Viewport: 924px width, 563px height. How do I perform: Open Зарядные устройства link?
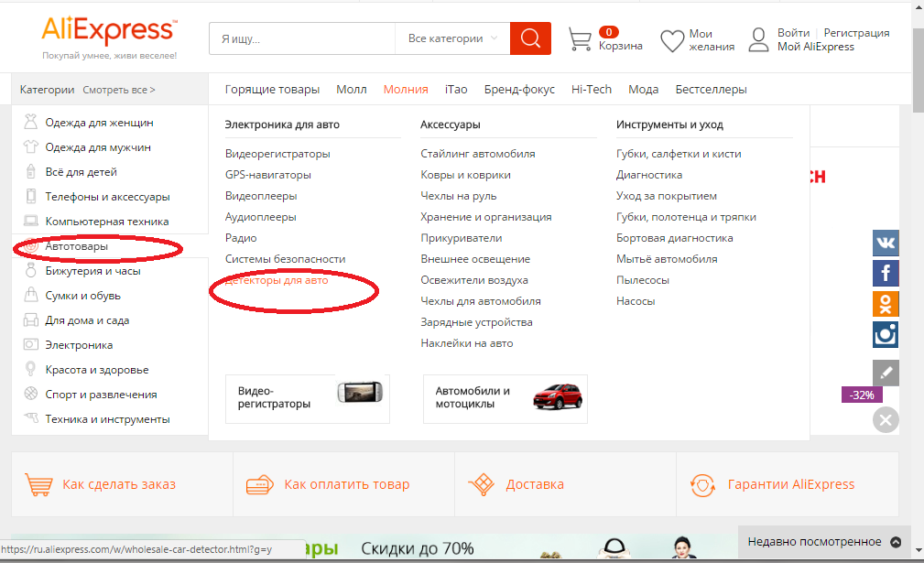pyautogui.click(x=476, y=322)
